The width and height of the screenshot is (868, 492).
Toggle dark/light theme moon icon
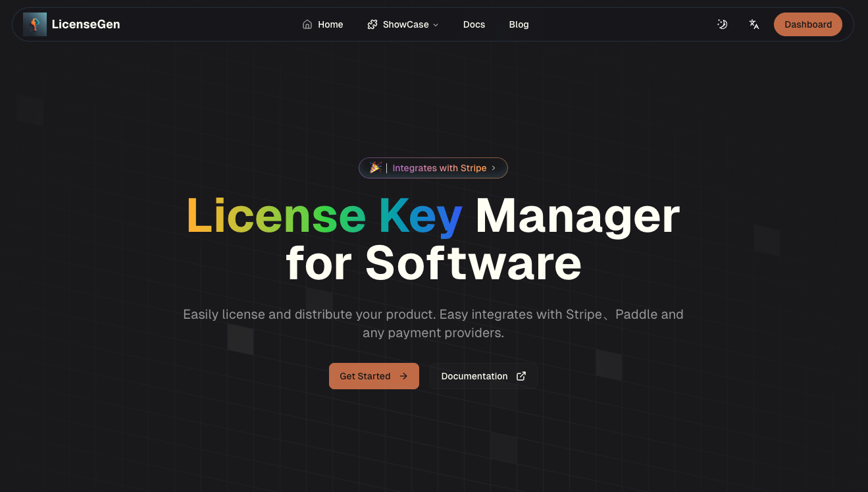[x=722, y=24]
